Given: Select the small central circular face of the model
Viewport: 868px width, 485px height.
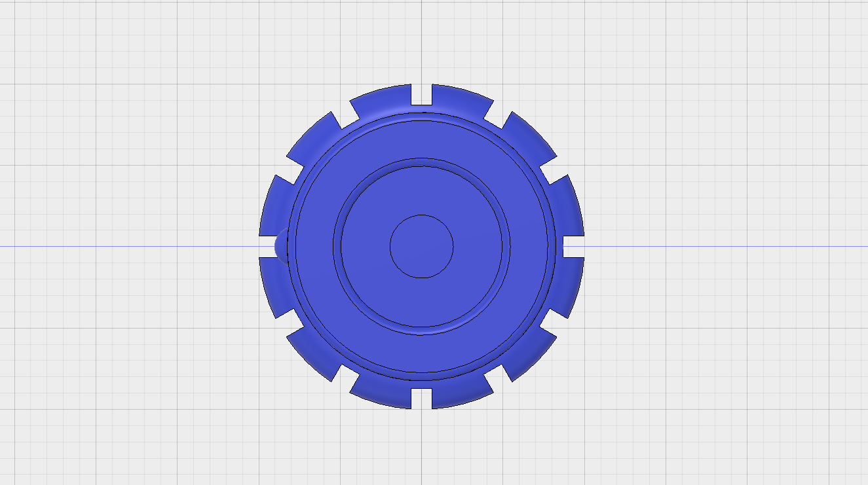Looking at the screenshot, I should pos(421,246).
